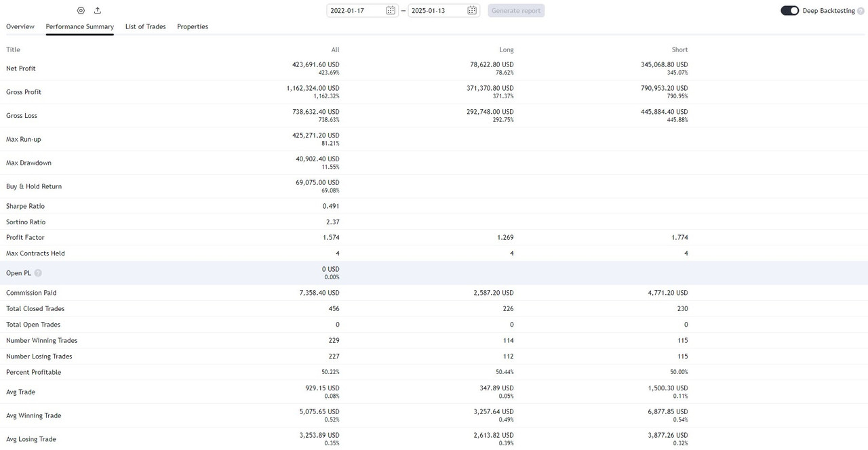Click short gross loss 445,884.40 USD
868x450 pixels.
click(x=664, y=112)
